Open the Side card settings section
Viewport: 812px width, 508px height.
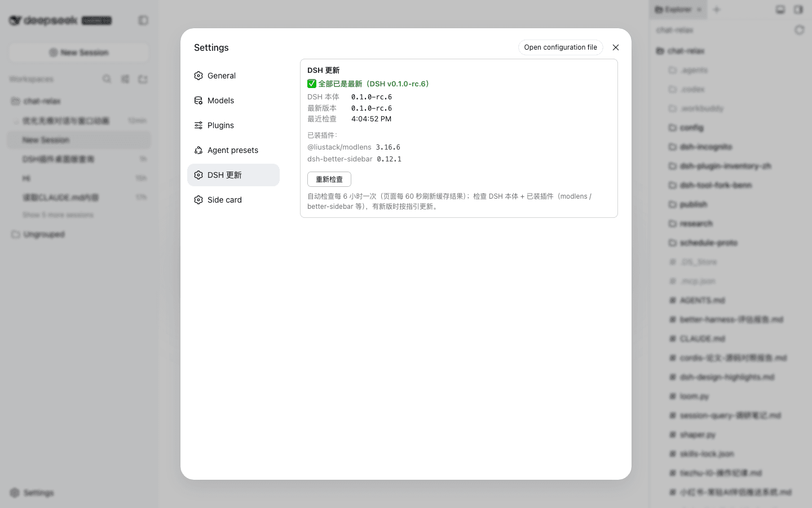click(233, 200)
